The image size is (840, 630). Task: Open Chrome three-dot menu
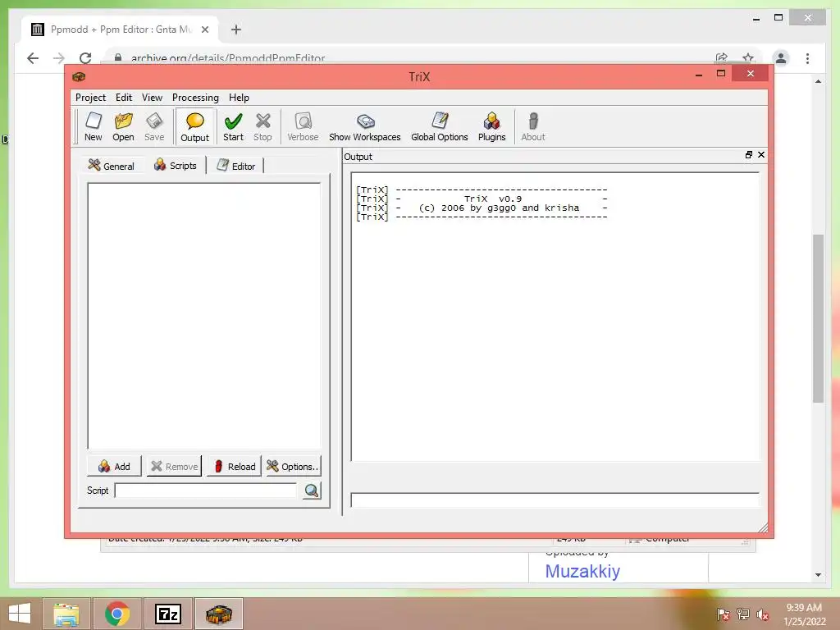(808, 58)
